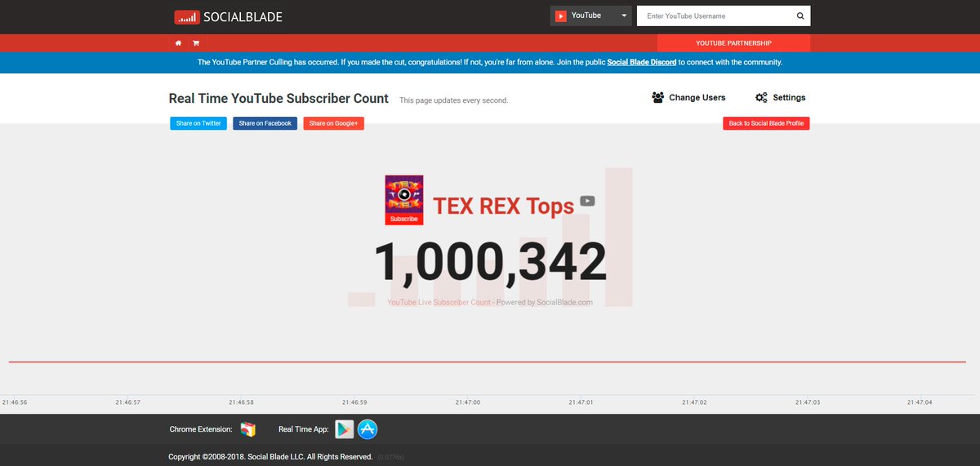Viewport: 980px width, 466px height.
Task: Click the Real Time App label
Action: click(x=303, y=429)
